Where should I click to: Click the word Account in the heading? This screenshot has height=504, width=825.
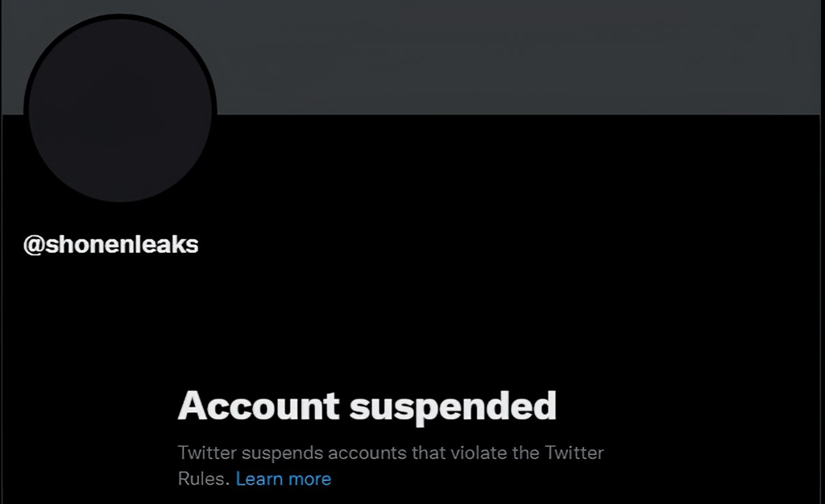click(257, 406)
